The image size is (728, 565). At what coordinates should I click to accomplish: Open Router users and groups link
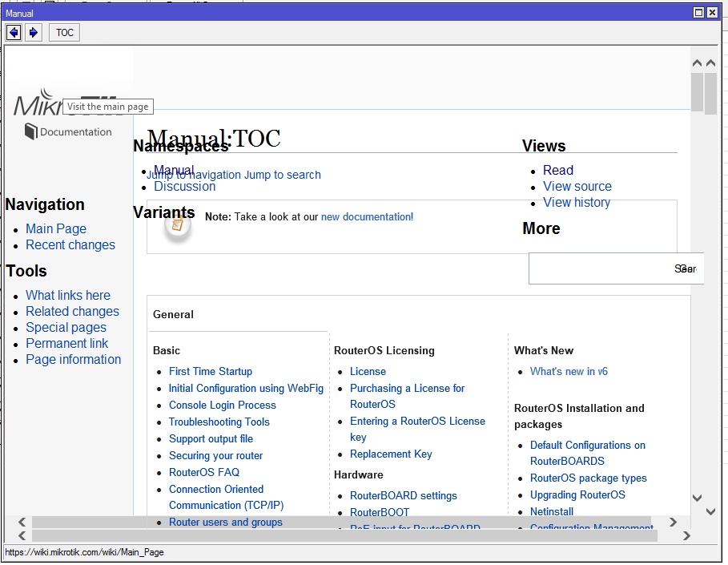pyautogui.click(x=226, y=523)
